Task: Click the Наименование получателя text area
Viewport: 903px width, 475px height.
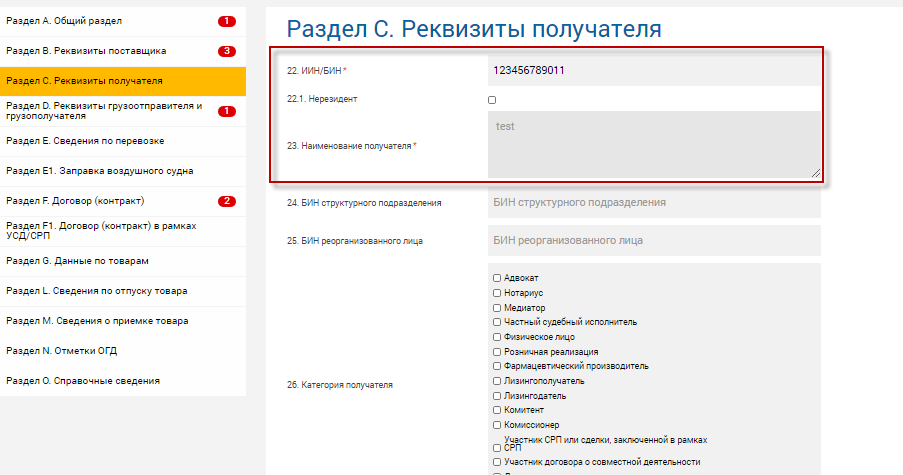Action: pyautogui.click(x=654, y=145)
